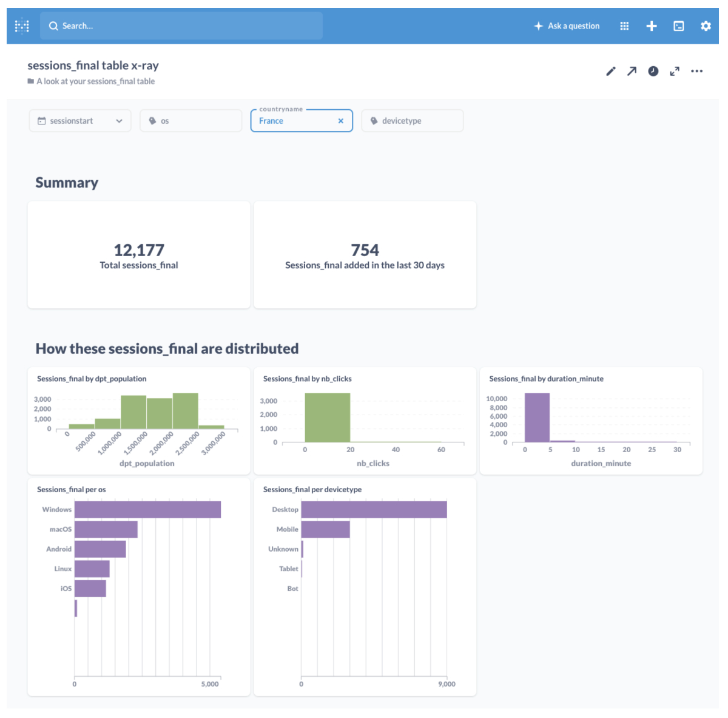The image size is (728, 718).
Task: Click the Metabase home logo
Action: 22,26
